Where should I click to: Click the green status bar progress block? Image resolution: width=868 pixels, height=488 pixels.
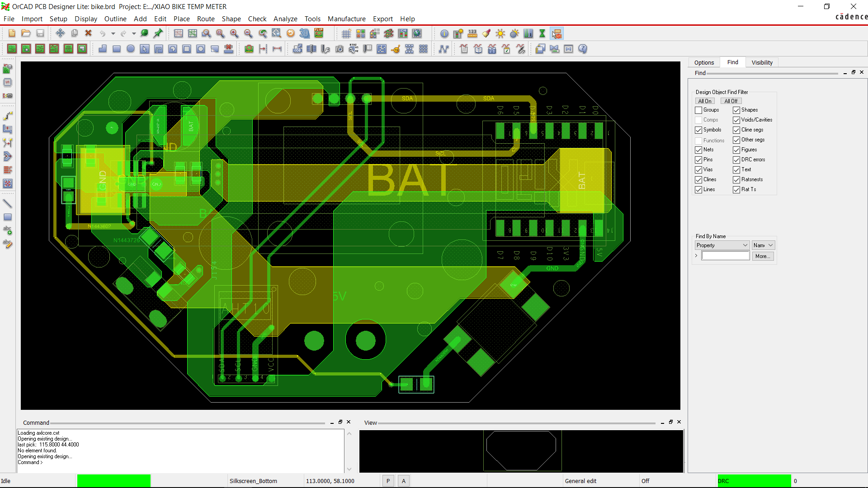click(114, 481)
